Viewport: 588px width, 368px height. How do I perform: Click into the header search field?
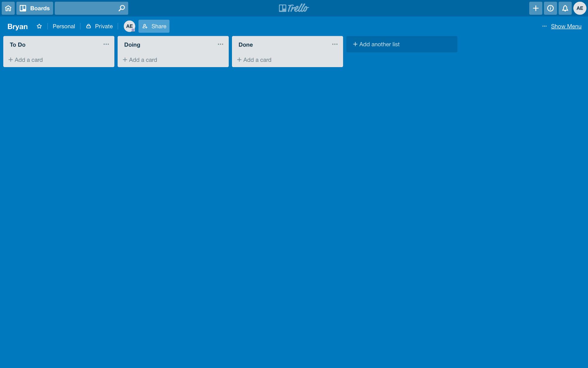pos(91,8)
